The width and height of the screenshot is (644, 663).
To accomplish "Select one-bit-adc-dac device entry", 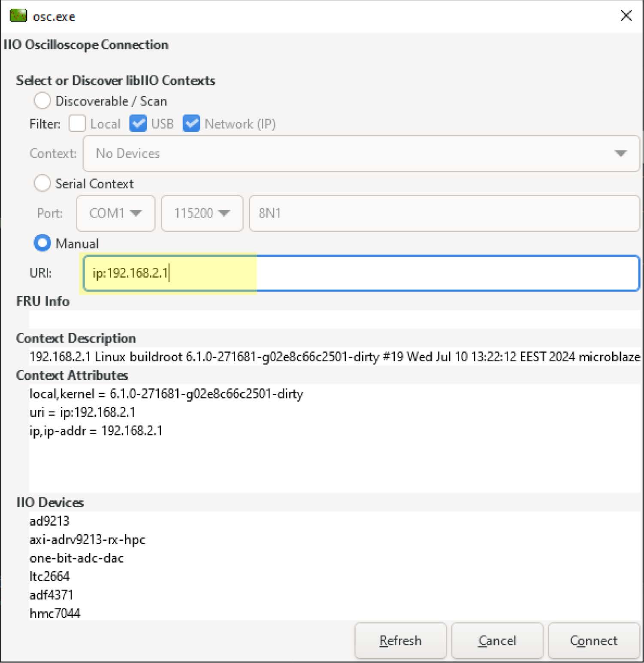I will 77,558.
